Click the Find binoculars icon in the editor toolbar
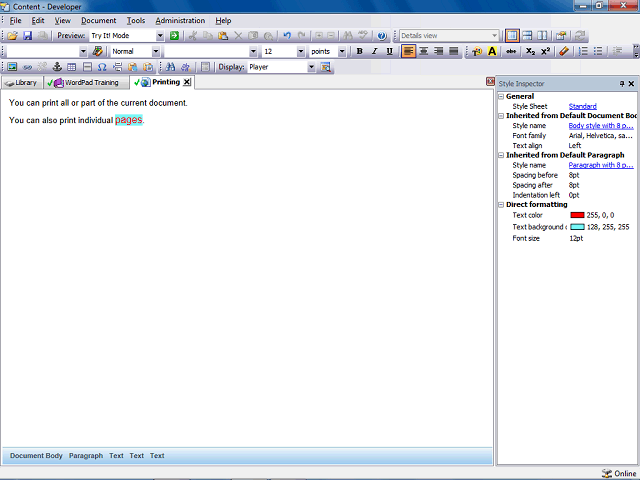 (171, 67)
